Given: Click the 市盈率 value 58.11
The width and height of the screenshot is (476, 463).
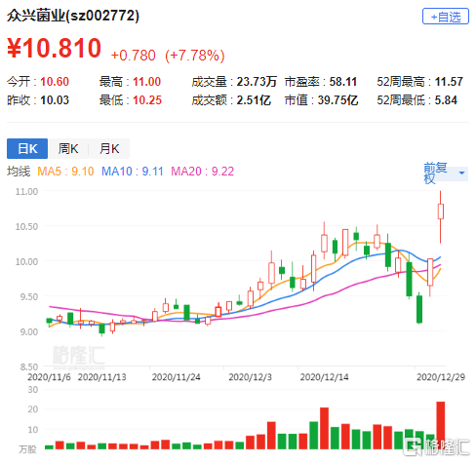Looking at the screenshot, I should click(343, 82).
